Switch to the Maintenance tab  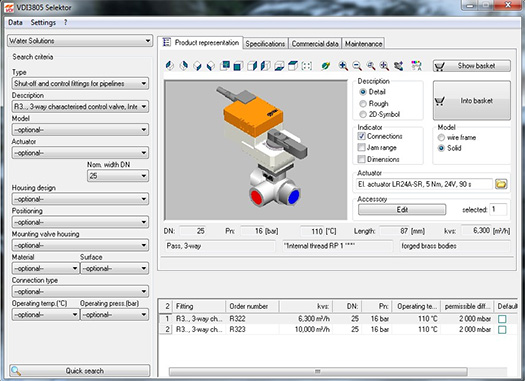click(x=363, y=44)
